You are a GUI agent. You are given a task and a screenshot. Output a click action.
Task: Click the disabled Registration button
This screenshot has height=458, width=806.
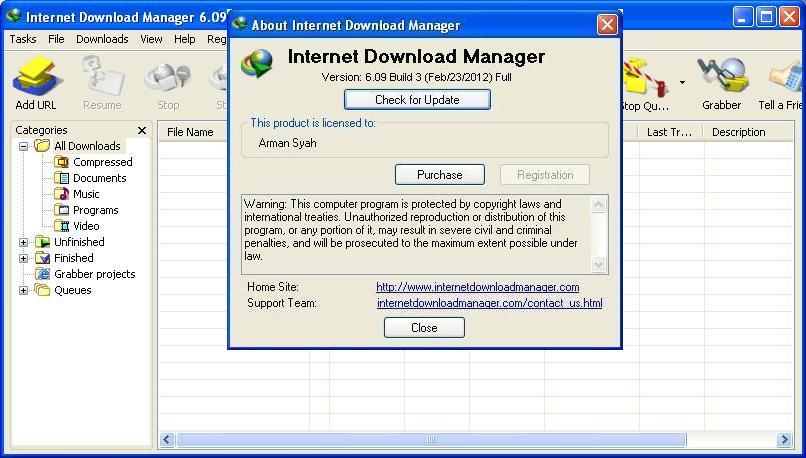(545, 175)
